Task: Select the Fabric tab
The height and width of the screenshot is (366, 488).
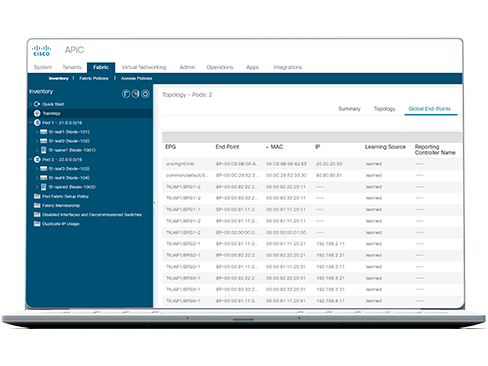Action: (x=101, y=67)
